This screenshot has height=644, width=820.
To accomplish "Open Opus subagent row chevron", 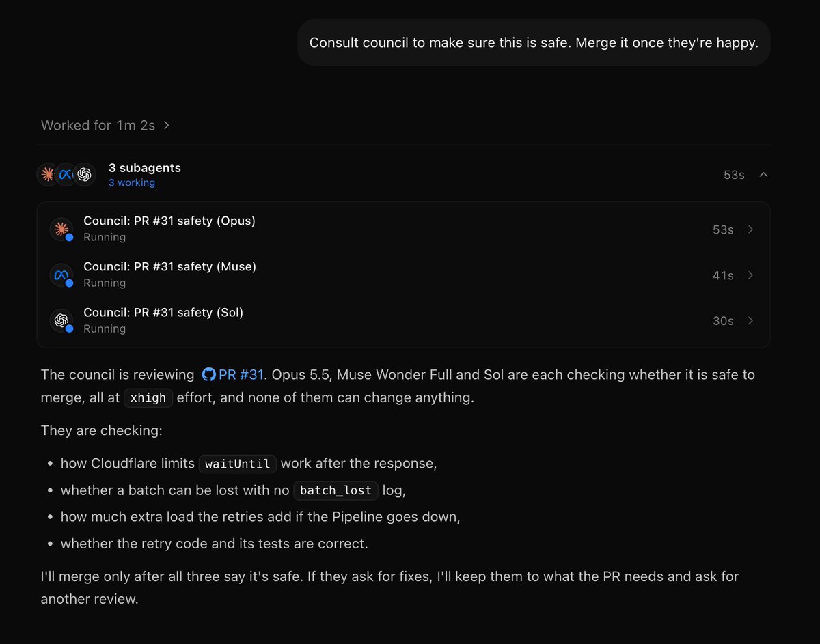I will [x=750, y=229].
